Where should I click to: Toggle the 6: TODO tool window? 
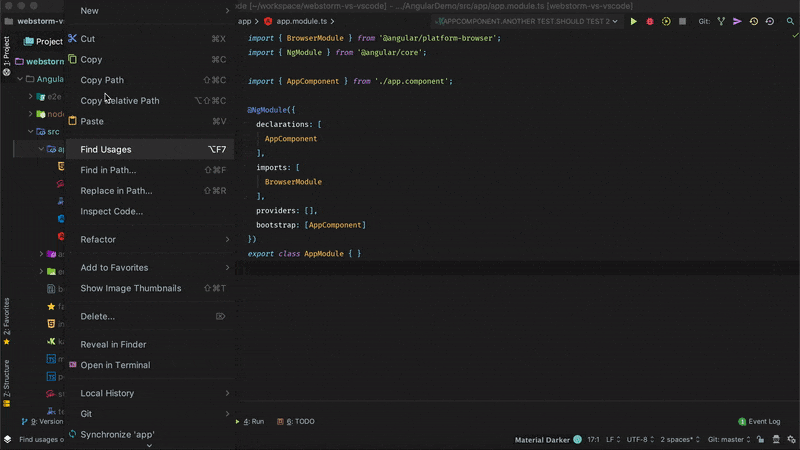[x=295, y=421]
